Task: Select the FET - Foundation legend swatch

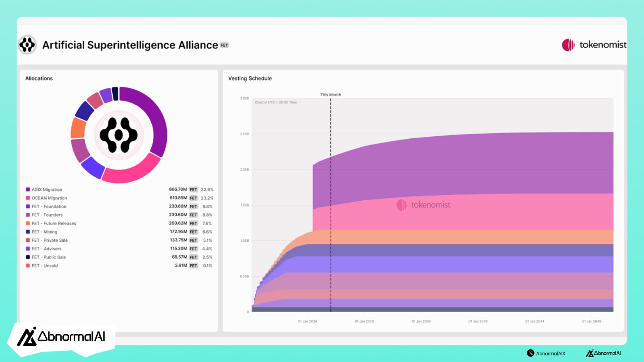Action: point(28,206)
